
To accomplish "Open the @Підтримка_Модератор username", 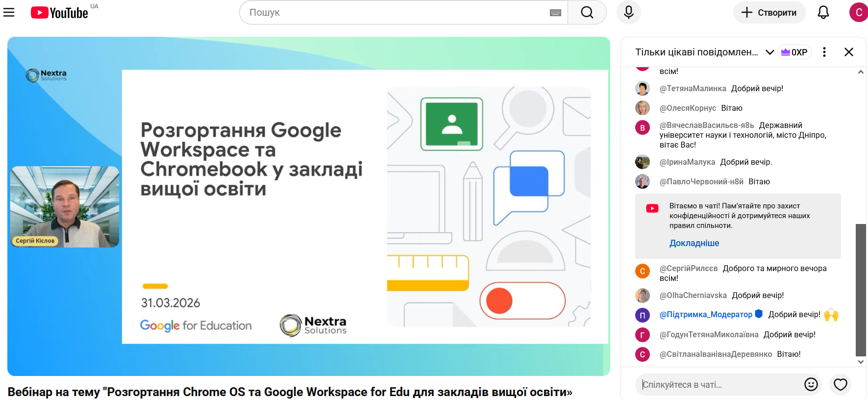I will click(x=706, y=315).
